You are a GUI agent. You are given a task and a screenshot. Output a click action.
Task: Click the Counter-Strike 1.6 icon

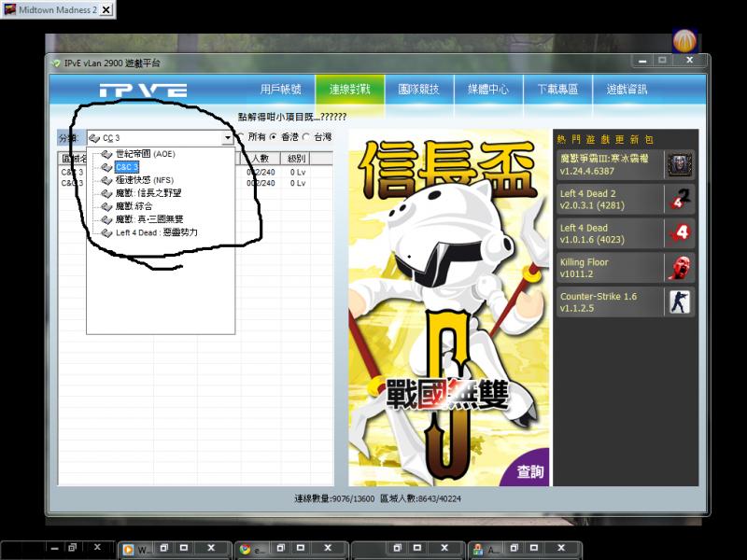pos(680,301)
